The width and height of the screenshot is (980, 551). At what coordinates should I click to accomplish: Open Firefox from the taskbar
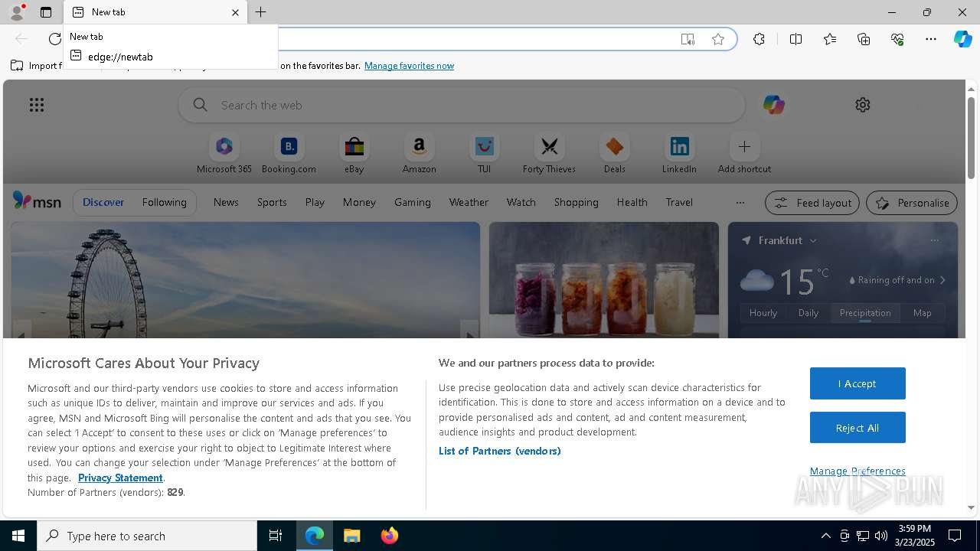click(x=390, y=536)
